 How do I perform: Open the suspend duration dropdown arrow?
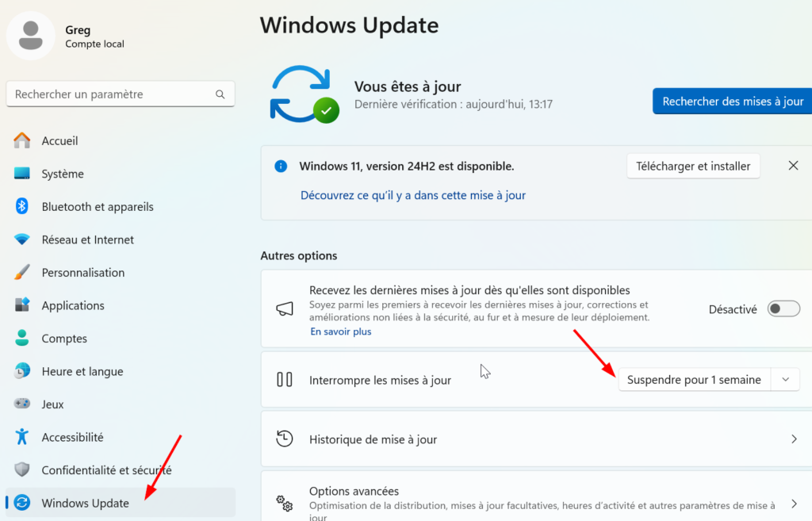pyautogui.click(x=785, y=380)
